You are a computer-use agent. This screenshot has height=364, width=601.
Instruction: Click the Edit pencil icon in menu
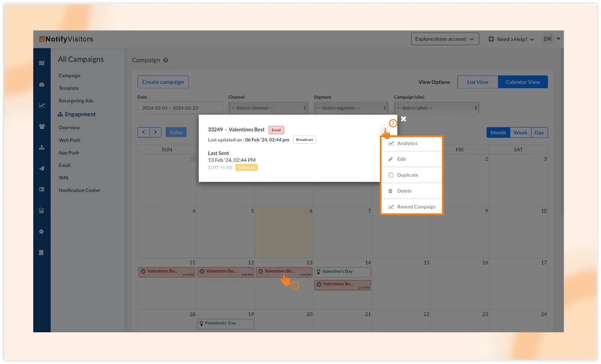click(391, 159)
